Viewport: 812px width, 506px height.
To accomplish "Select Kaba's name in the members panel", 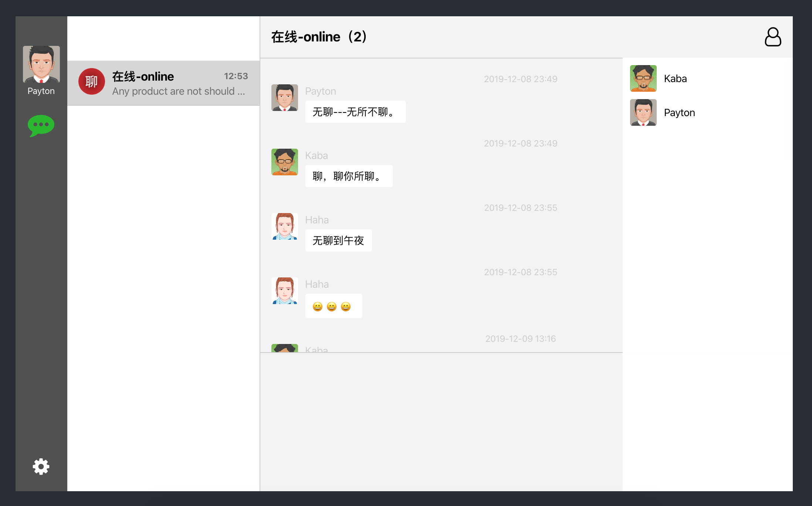I will [675, 78].
